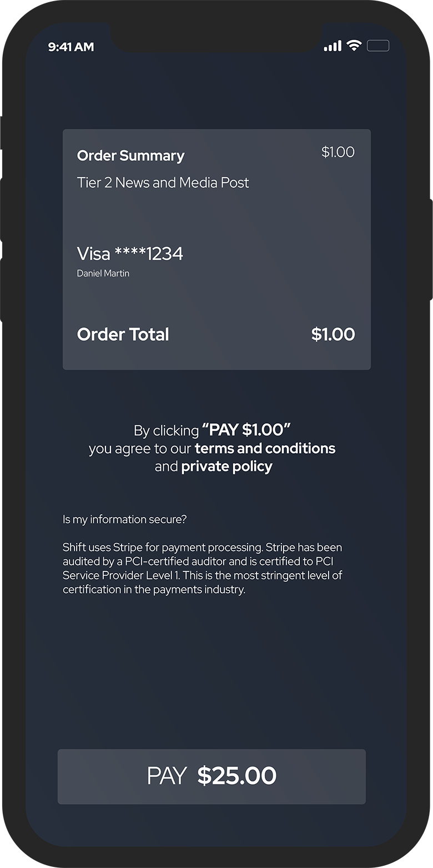Open the terms and conditions link

coord(265,448)
